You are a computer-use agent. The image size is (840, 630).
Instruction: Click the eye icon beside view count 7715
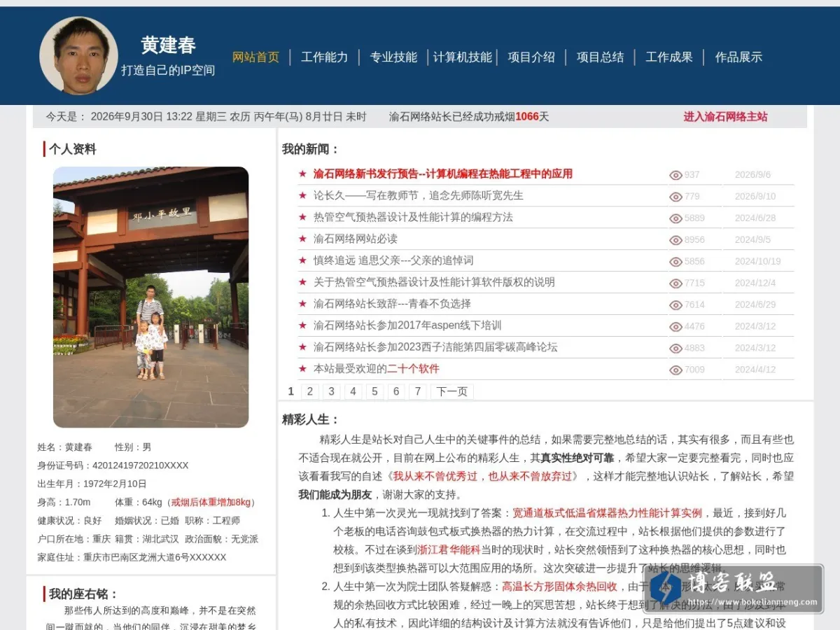point(675,284)
